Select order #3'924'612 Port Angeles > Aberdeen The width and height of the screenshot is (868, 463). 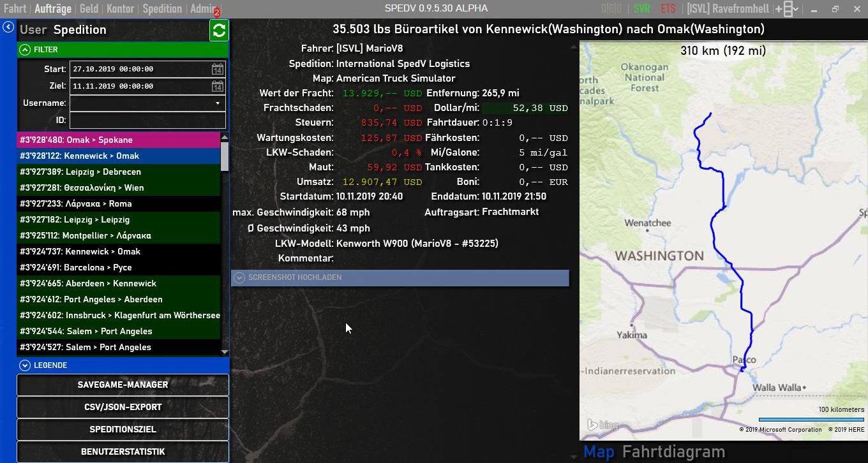tap(119, 299)
